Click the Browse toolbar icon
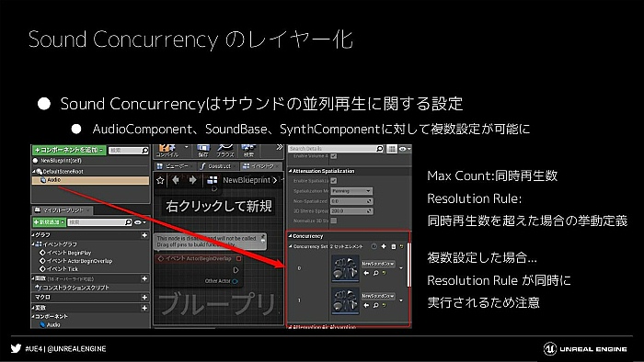 point(225,151)
